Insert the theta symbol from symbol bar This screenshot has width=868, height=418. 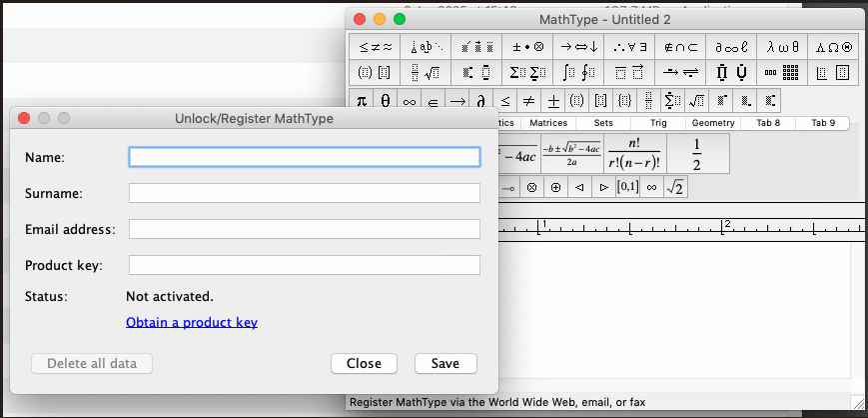[x=386, y=101]
